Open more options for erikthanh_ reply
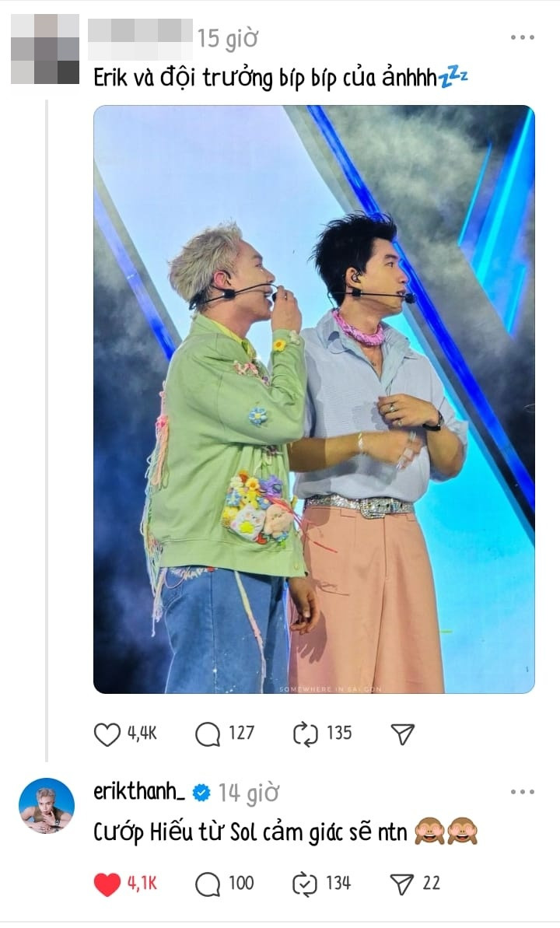The height and width of the screenshot is (928, 560). [522, 792]
